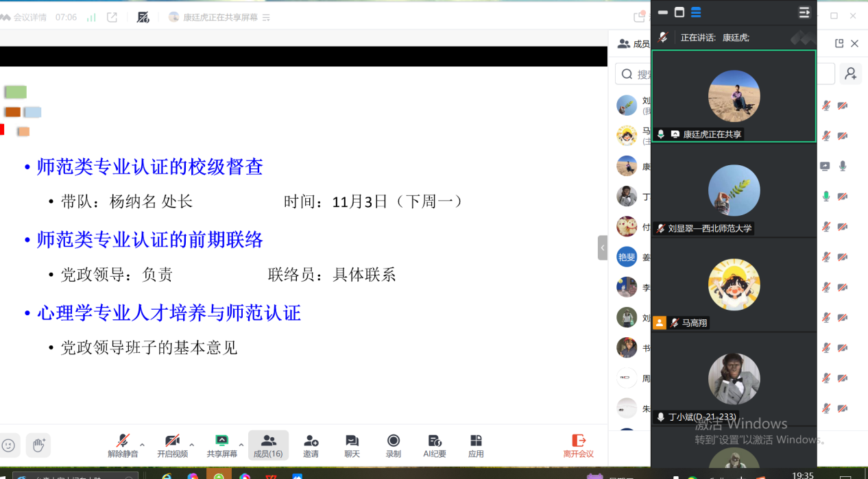Open 会议详情 meeting details
Viewport: 868px width, 479px height.
[x=25, y=17]
